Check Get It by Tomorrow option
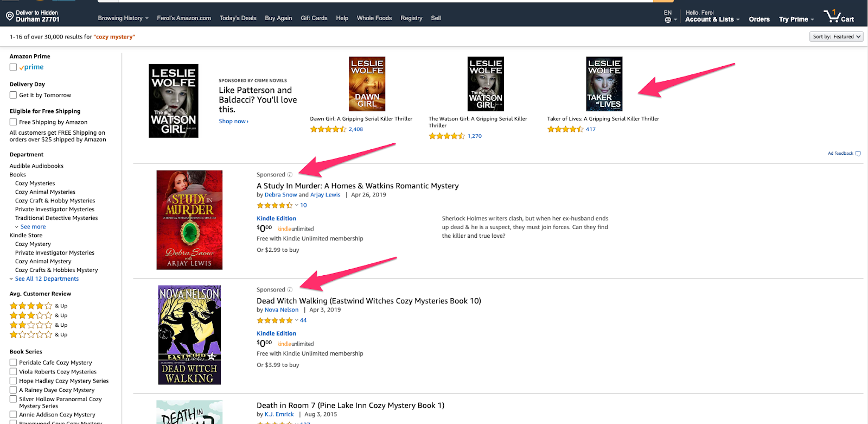 point(13,95)
